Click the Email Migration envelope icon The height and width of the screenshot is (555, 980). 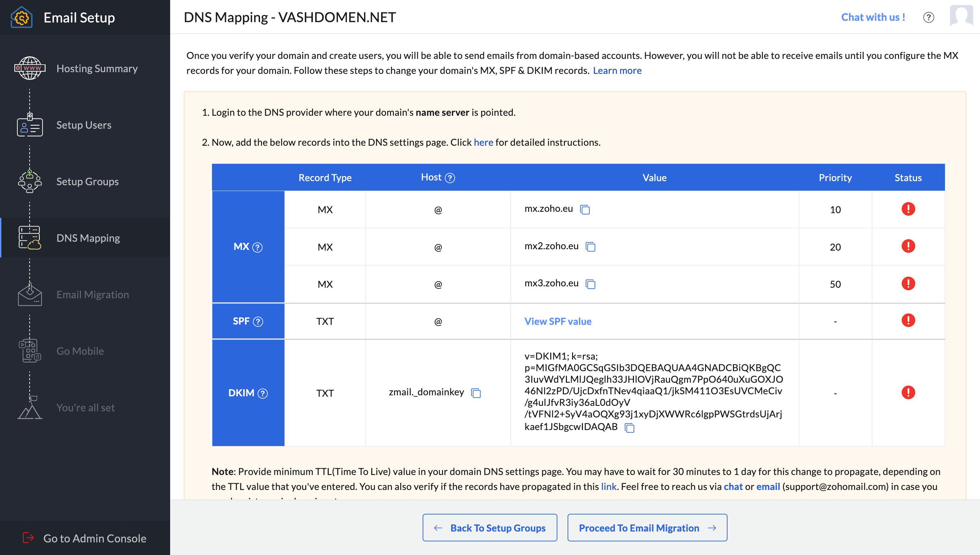click(x=30, y=294)
